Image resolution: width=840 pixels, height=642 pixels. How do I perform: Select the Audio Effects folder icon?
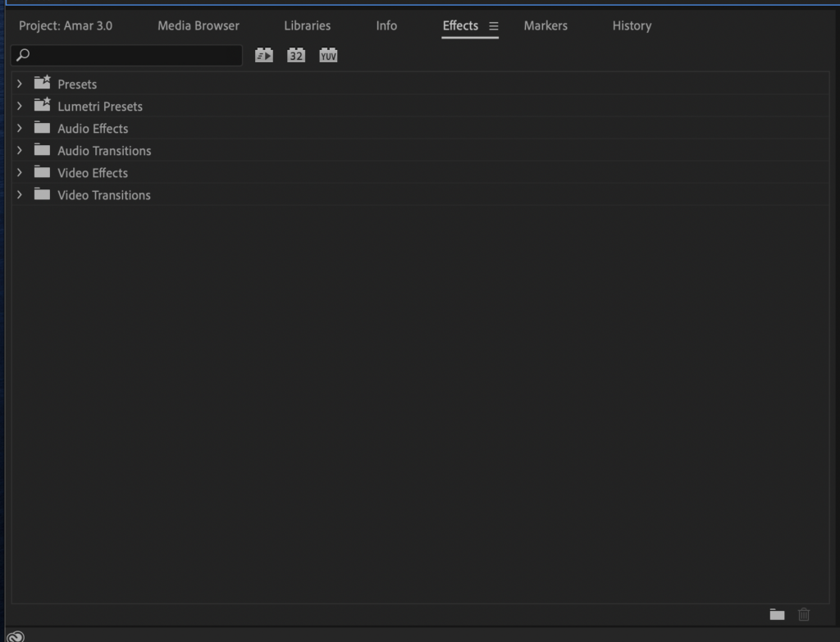pos(42,127)
